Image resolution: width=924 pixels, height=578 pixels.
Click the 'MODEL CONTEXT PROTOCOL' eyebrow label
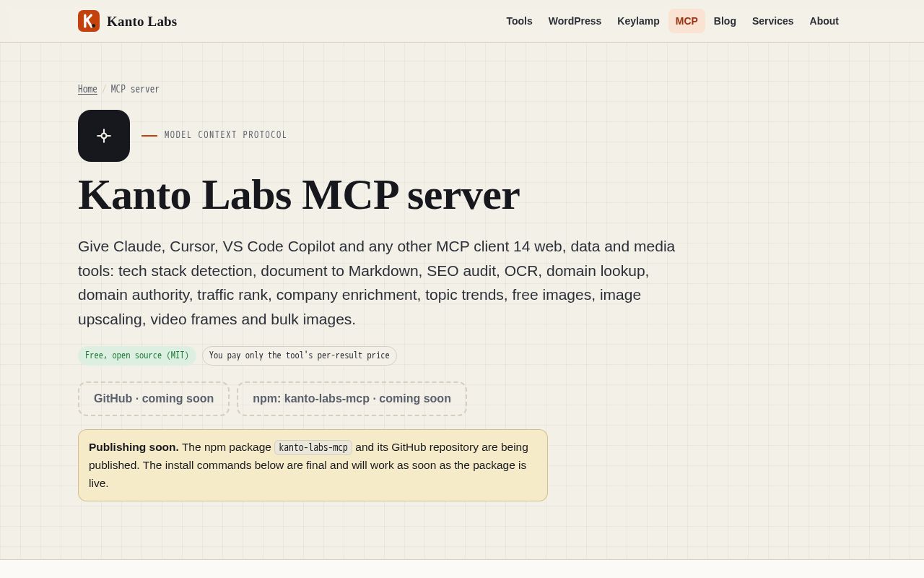(225, 135)
